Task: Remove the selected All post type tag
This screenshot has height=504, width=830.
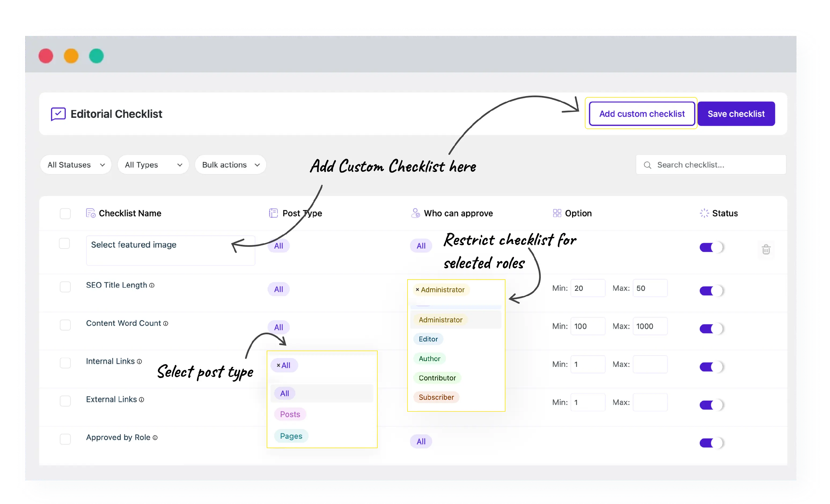Action: [x=279, y=365]
